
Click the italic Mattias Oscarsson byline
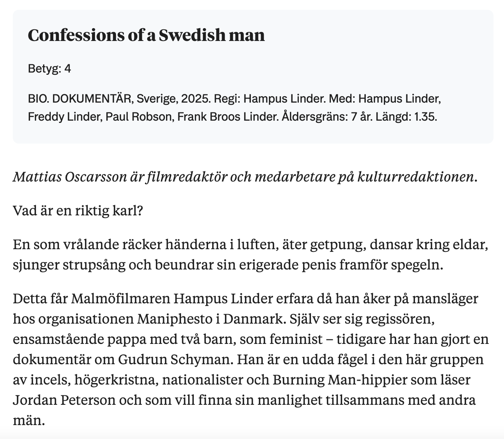245,177
